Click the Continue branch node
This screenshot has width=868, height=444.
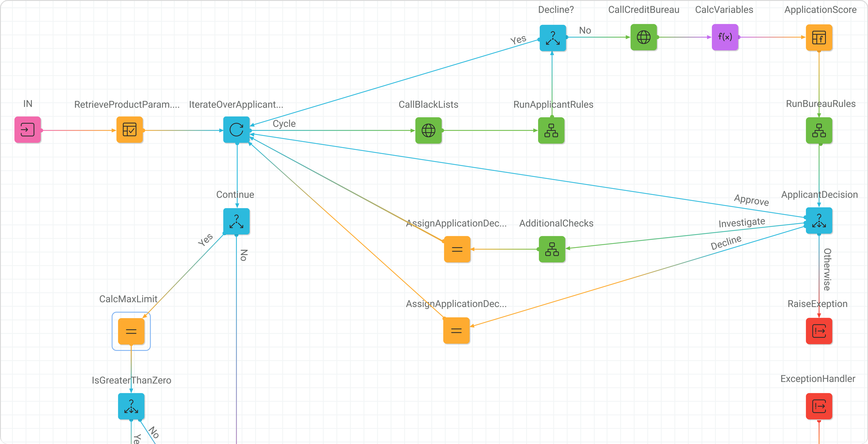(x=236, y=221)
